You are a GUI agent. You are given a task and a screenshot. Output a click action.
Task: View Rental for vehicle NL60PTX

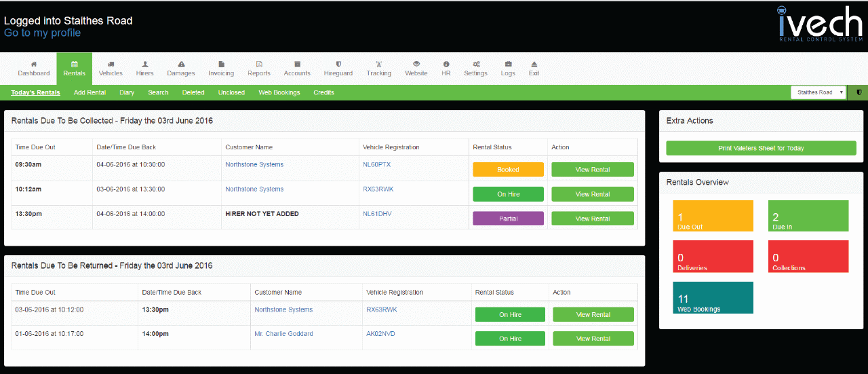coord(592,170)
